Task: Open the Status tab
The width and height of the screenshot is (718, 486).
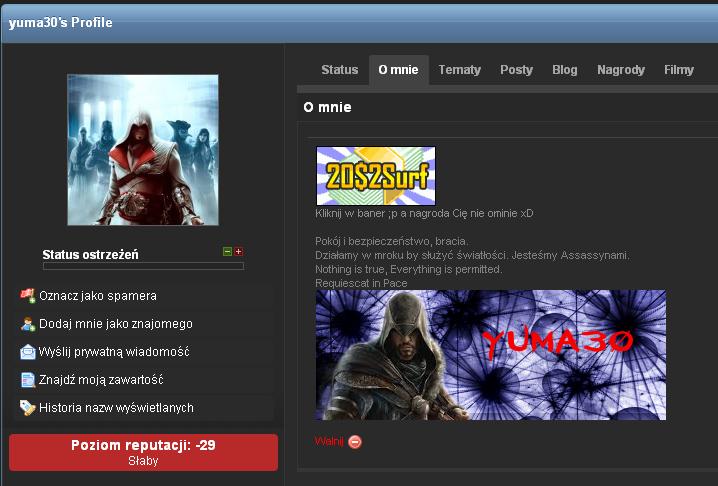Action: pos(340,70)
